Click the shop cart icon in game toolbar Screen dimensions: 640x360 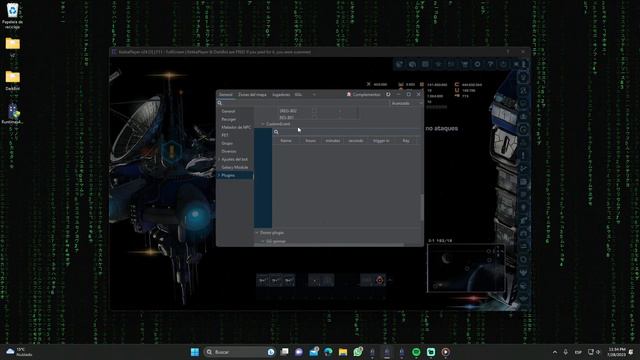click(x=464, y=64)
